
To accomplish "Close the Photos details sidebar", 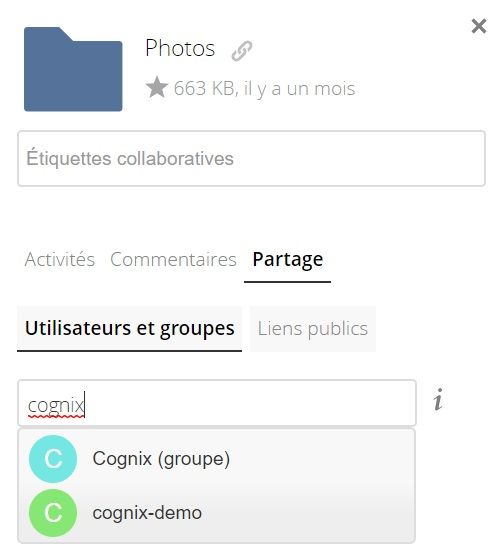I will [x=479, y=26].
